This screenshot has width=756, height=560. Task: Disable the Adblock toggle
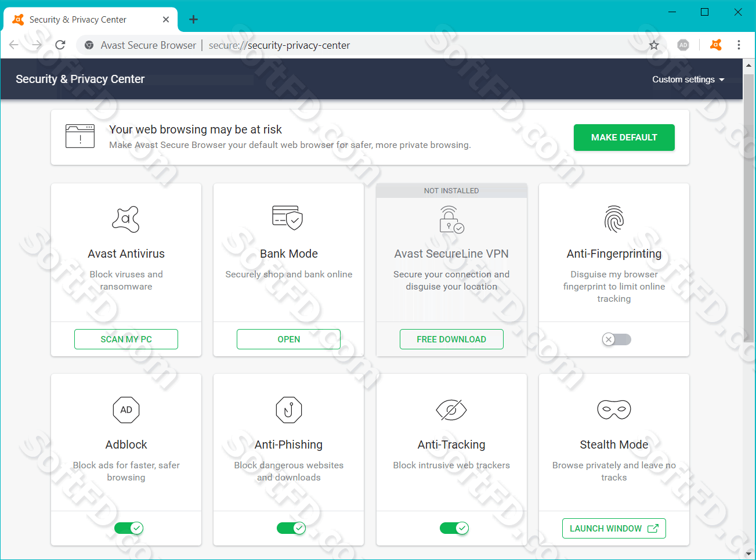(x=129, y=528)
